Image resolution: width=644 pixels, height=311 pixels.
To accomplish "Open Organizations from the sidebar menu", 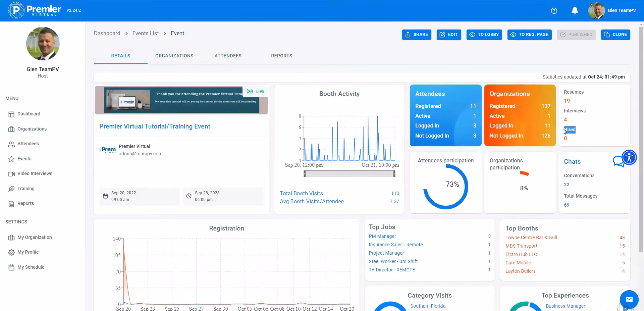I will tap(32, 129).
